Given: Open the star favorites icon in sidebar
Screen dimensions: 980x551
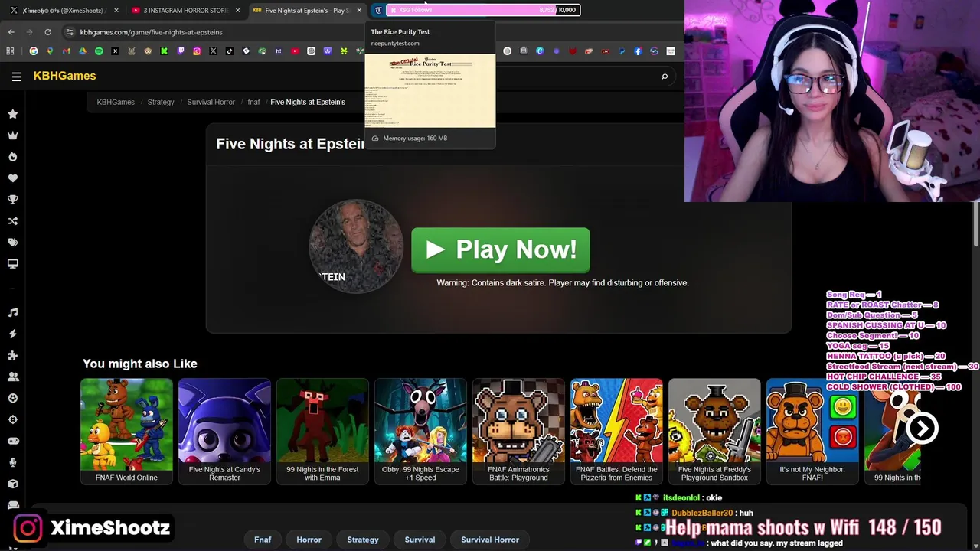Looking at the screenshot, I should [13, 114].
